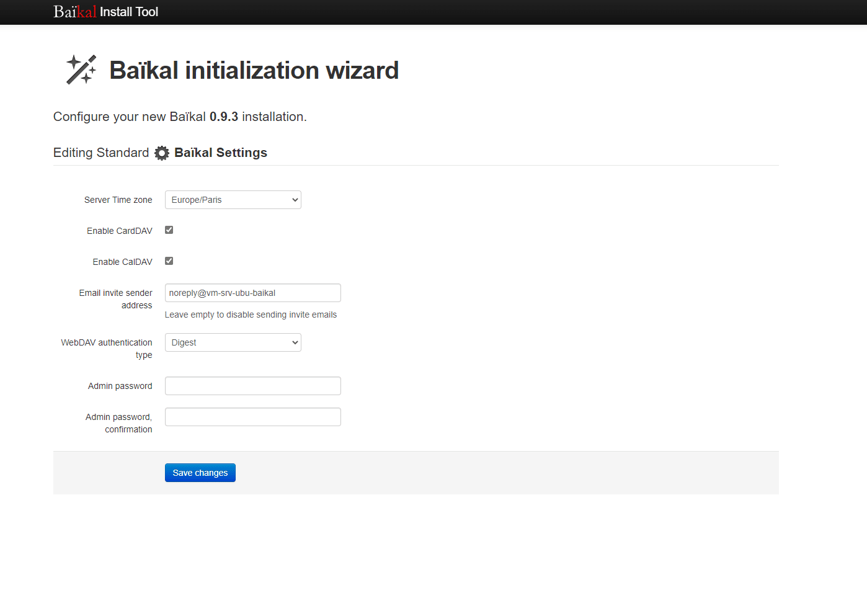Open the WebDAV authentication type dropdown
The width and height of the screenshot is (867, 616).
click(x=233, y=342)
